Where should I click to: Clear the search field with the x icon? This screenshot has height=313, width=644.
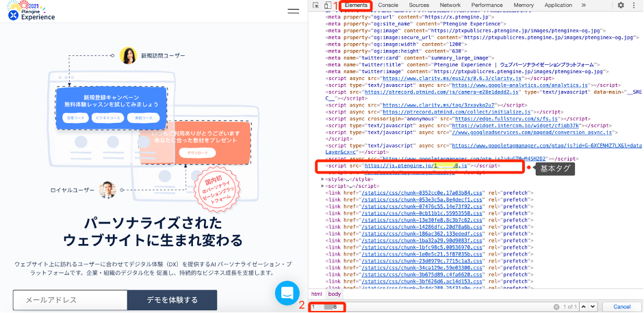[556, 307]
